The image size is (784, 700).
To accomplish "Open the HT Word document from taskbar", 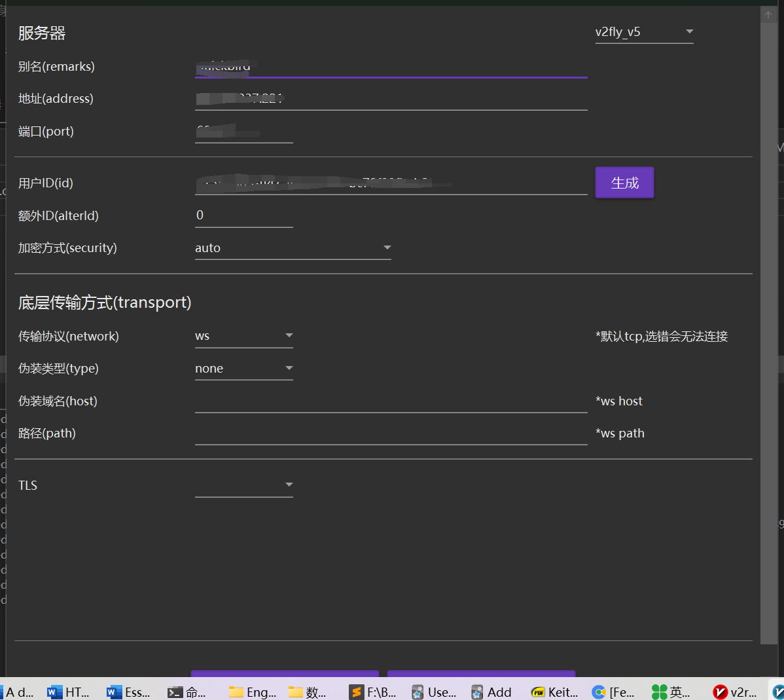I will pos(69,691).
